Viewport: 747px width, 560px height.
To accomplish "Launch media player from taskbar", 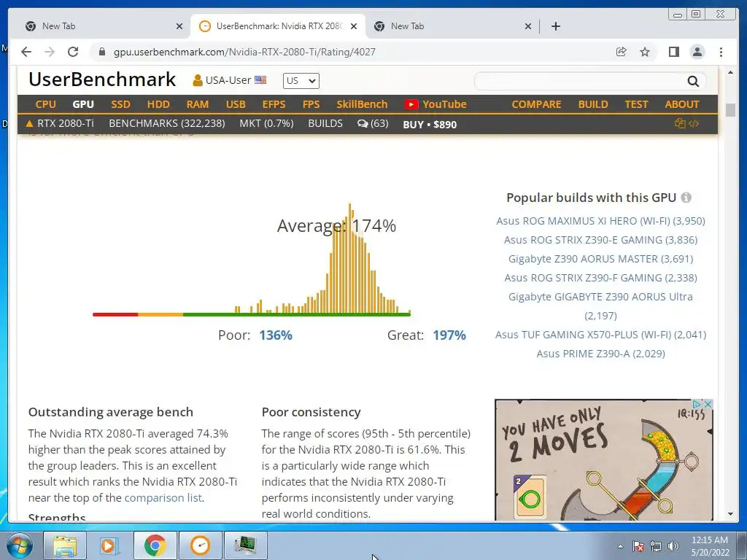I will click(109, 545).
